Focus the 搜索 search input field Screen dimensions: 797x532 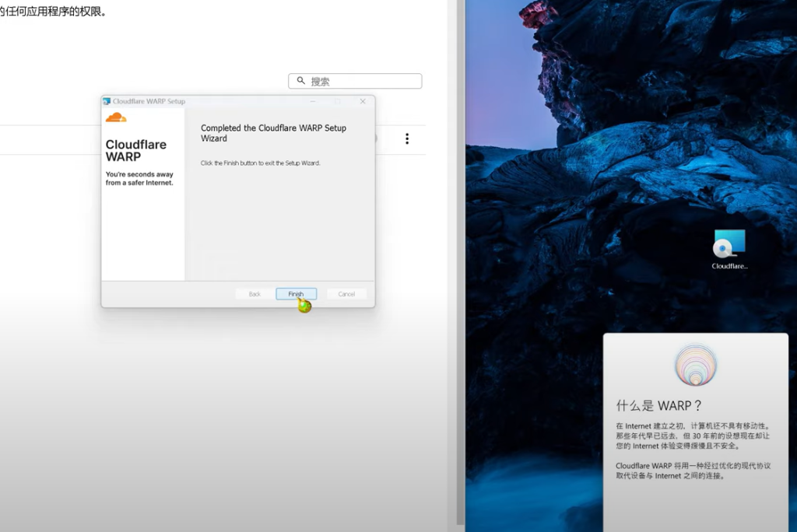click(355, 81)
